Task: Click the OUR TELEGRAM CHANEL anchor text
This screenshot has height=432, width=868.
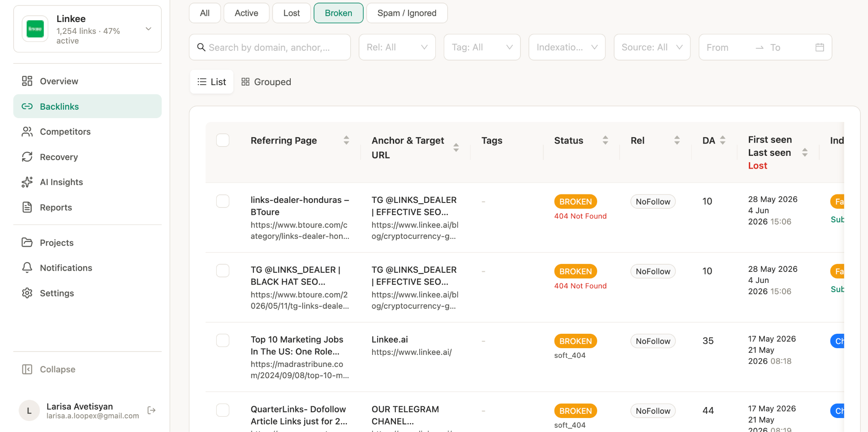Action: pos(405,415)
